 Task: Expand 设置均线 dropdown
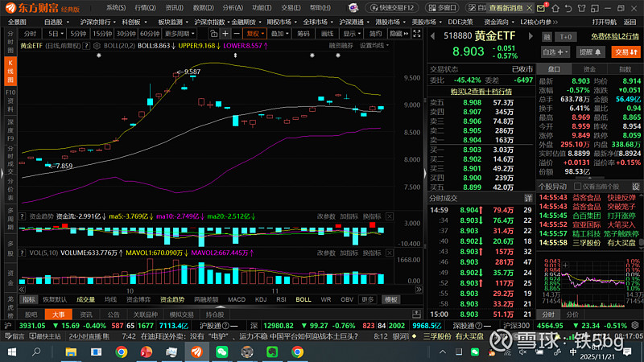(x=374, y=46)
